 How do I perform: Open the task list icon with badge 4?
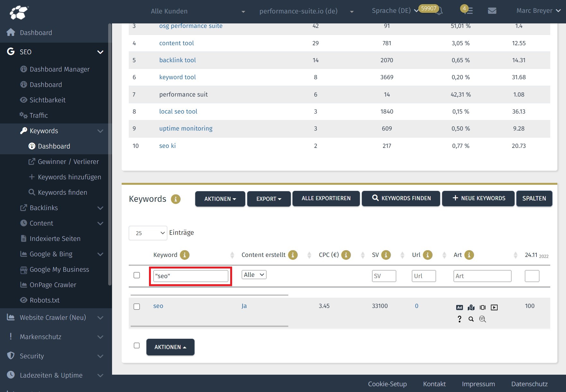[x=468, y=11]
